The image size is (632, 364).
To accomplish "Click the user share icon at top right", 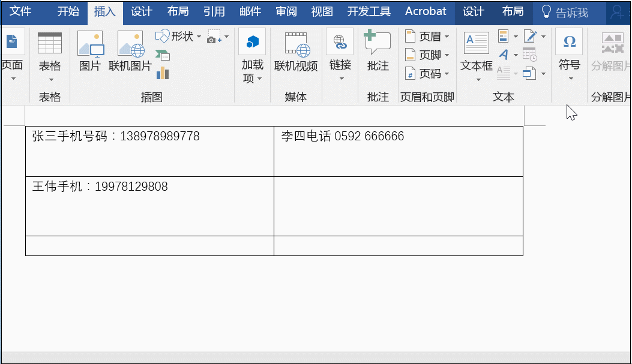I will [x=617, y=12].
